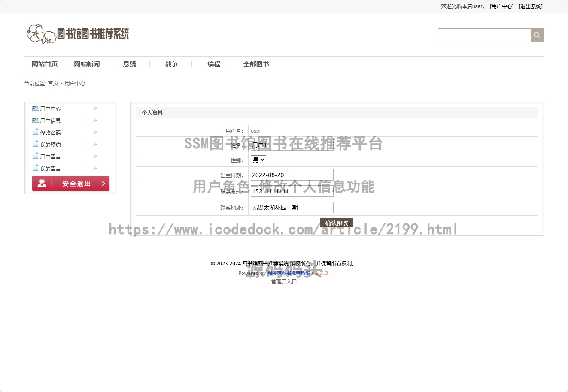Click the user avatar icon on 安全退出

pos(42,184)
